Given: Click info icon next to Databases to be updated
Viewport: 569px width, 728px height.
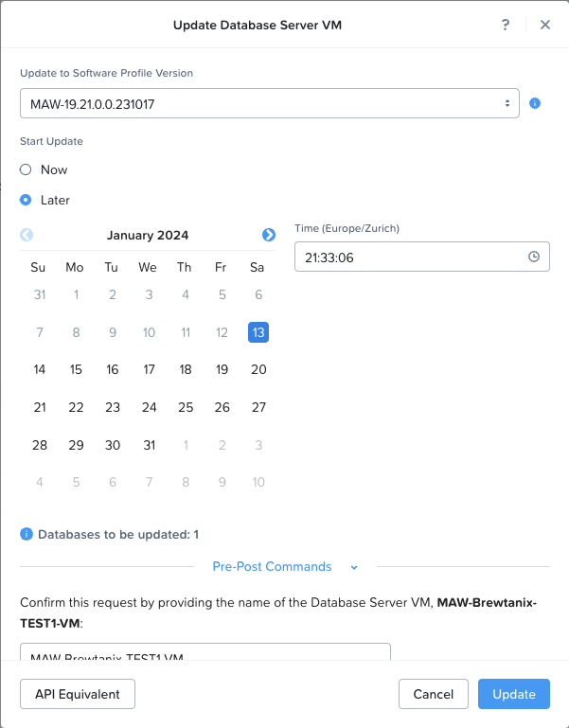Looking at the screenshot, I should coord(27,534).
